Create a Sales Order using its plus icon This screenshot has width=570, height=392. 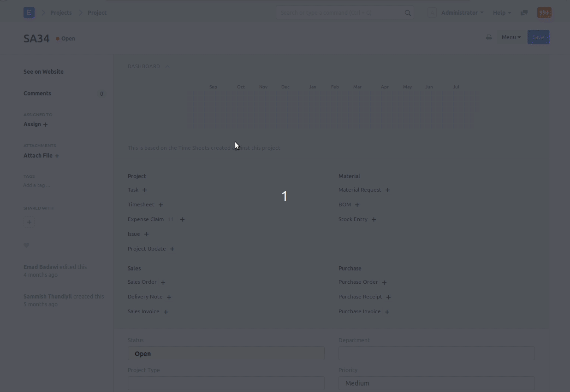(163, 282)
